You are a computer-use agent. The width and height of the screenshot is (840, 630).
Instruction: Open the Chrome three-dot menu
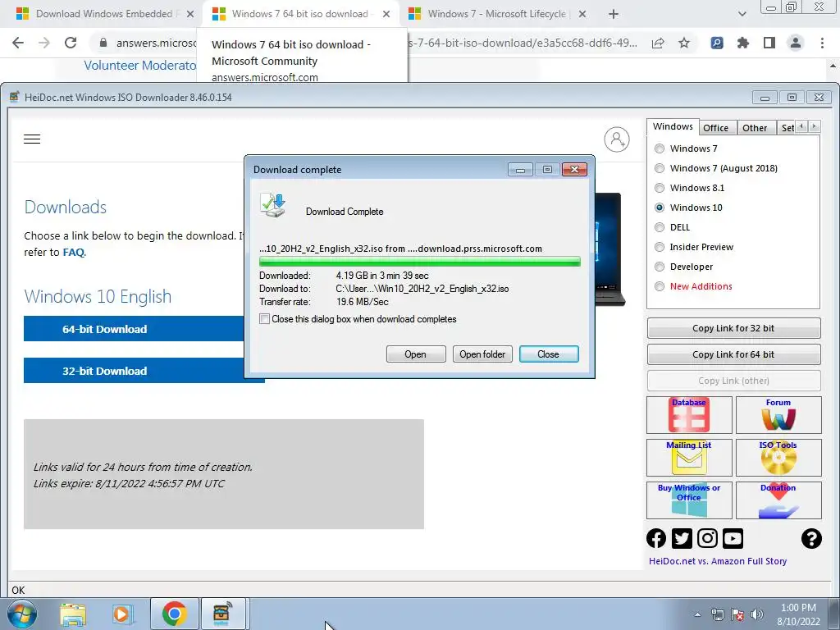(x=822, y=43)
